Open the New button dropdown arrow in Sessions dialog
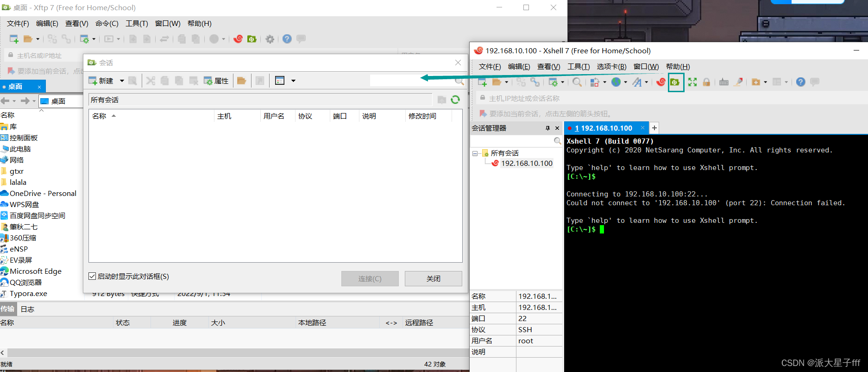 pyautogui.click(x=122, y=81)
